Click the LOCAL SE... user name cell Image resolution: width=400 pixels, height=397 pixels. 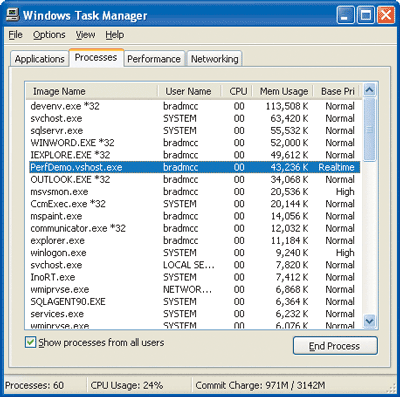[x=189, y=265]
